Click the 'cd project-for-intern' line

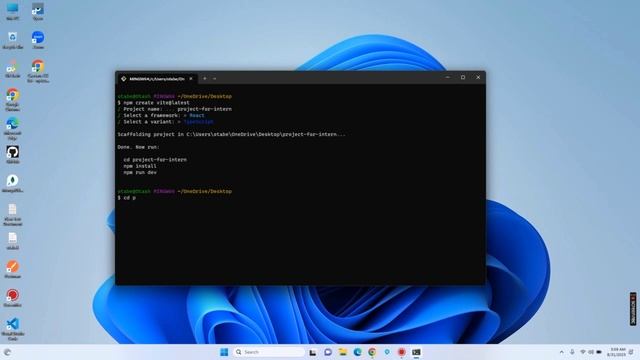pyautogui.click(x=155, y=160)
